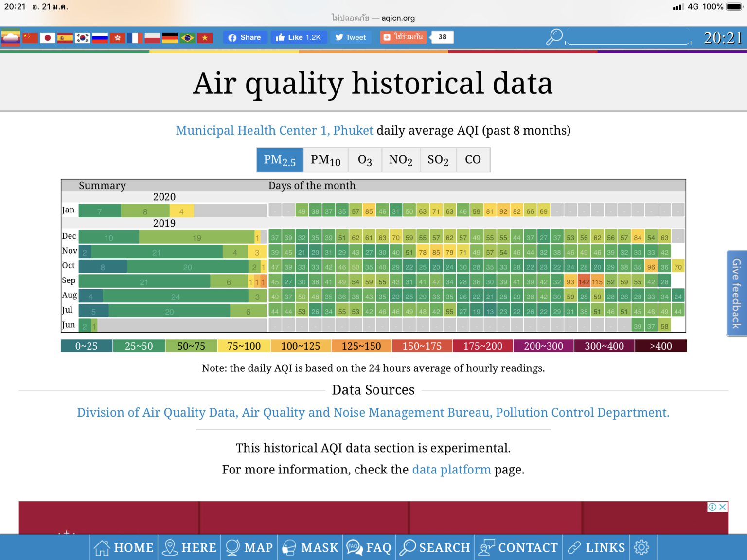Image resolution: width=747 pixels, height=560 pixels.
Task: Click the 150~175 AQI legend color
Action: click(422, 346)
